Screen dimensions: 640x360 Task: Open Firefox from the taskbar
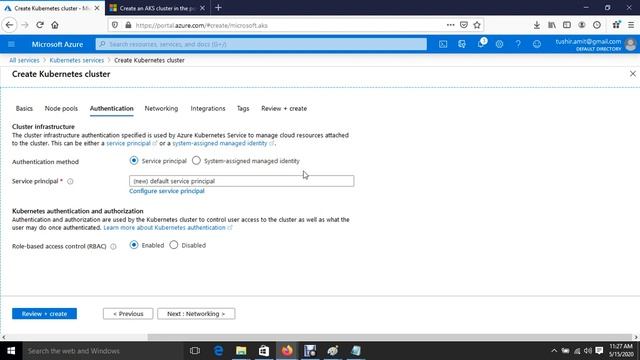click(x=287, y=351)
